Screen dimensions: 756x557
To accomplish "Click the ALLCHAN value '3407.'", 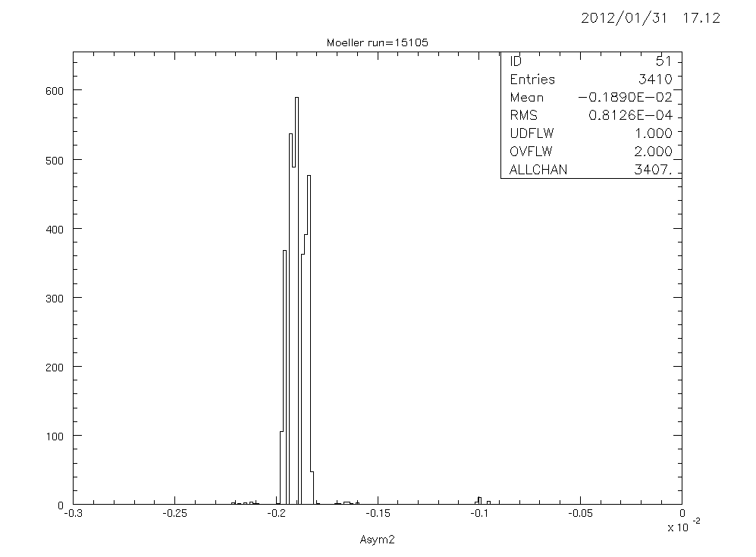I will point(654,170).
